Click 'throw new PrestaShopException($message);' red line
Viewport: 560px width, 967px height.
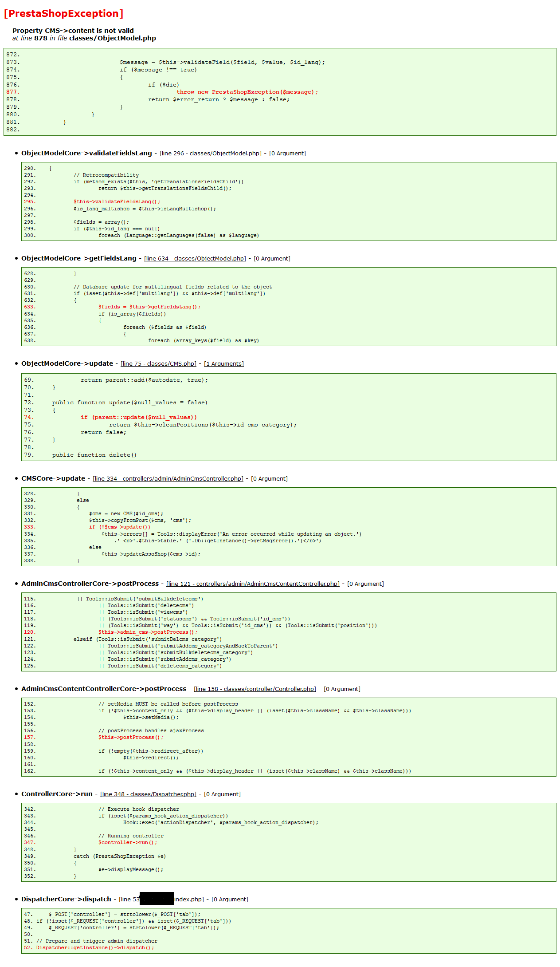coord(247,92)
